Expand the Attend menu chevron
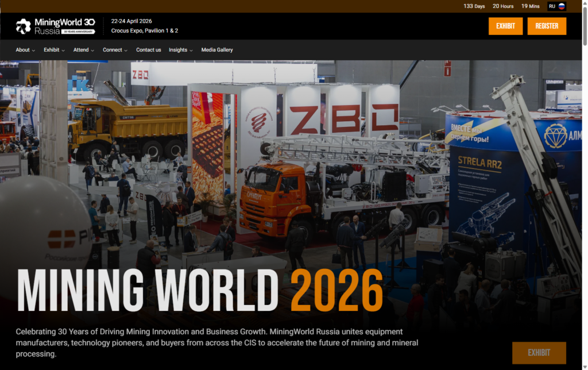The image size is (588, 370). click(92, 51)
